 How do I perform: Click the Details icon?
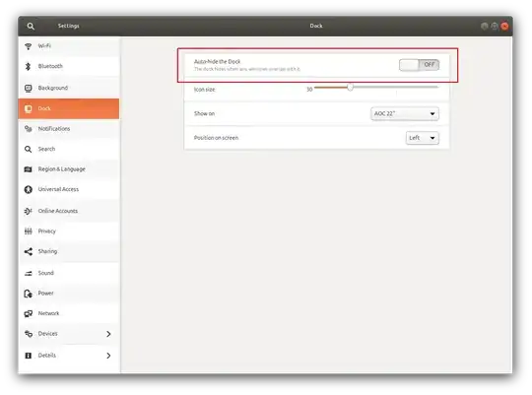[x=29, y=356]
